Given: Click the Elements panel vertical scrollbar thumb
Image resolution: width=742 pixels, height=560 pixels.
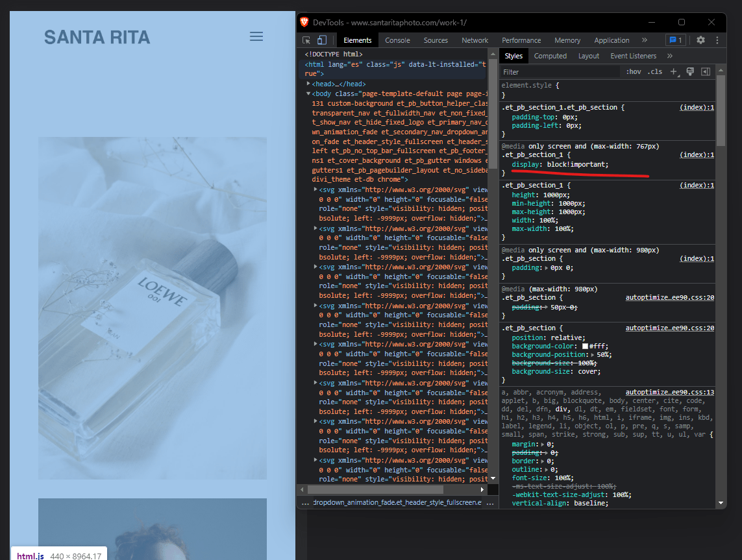Looking at the screenshot, I should 493,114.
